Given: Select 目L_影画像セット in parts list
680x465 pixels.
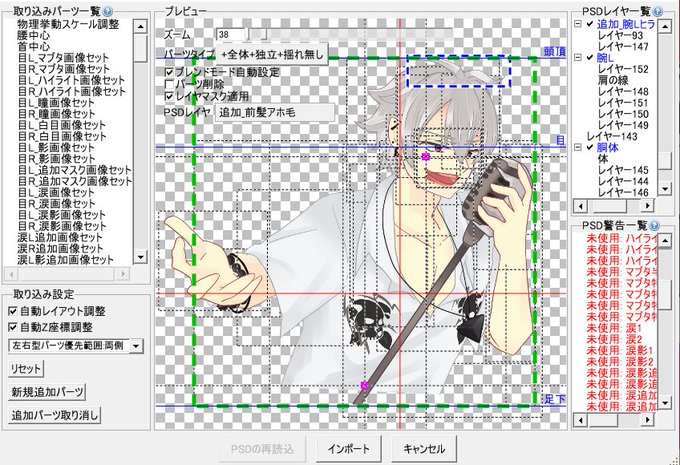Looking at the screenshot, I should point(56,147).
